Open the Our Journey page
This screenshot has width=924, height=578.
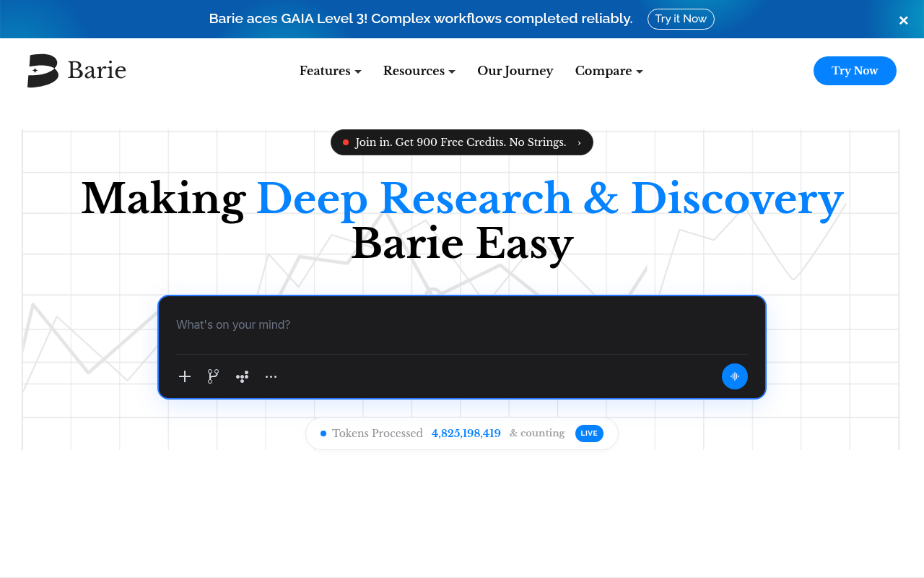515,71
